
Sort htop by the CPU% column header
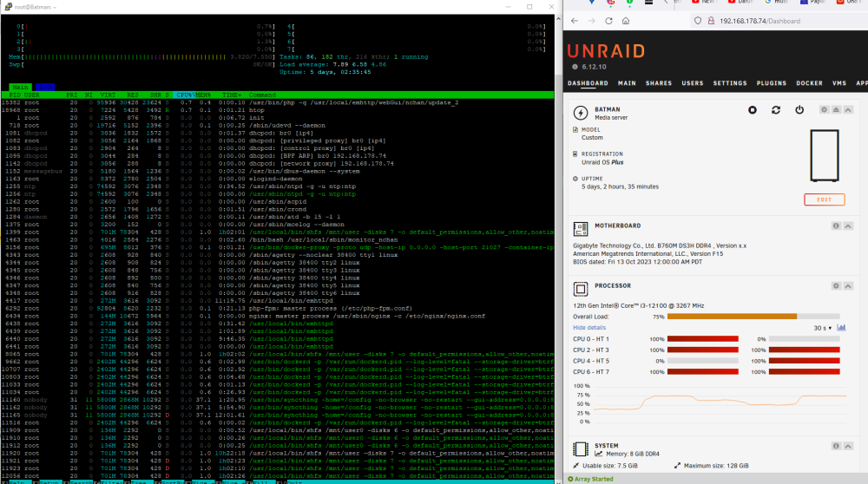pyautogui.click(x=183, y=95)
